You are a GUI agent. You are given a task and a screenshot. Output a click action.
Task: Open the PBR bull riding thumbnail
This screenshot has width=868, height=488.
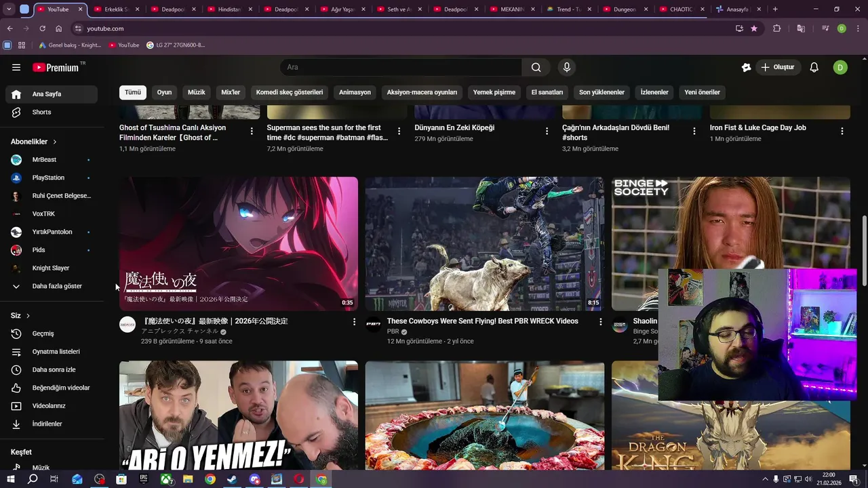click(485, 244)
